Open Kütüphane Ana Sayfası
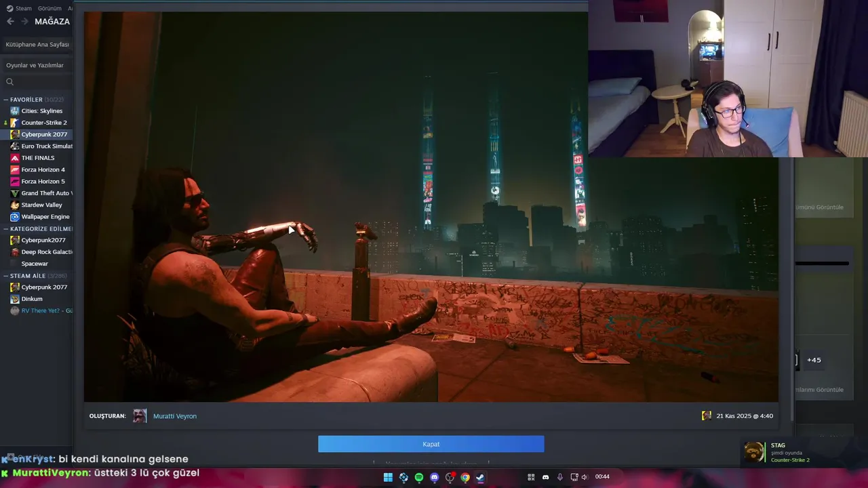 click(x=37, y=44)
